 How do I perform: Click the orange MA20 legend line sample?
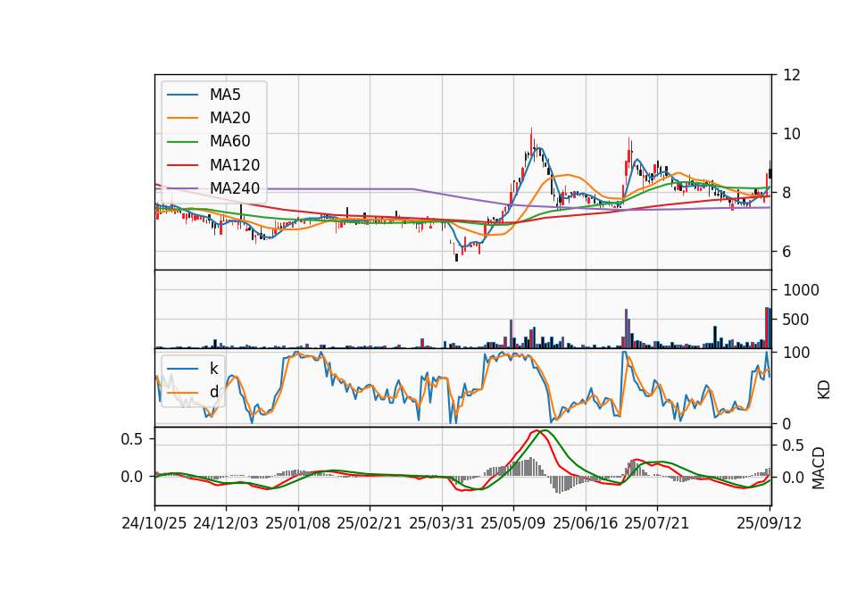pos(182,118)
